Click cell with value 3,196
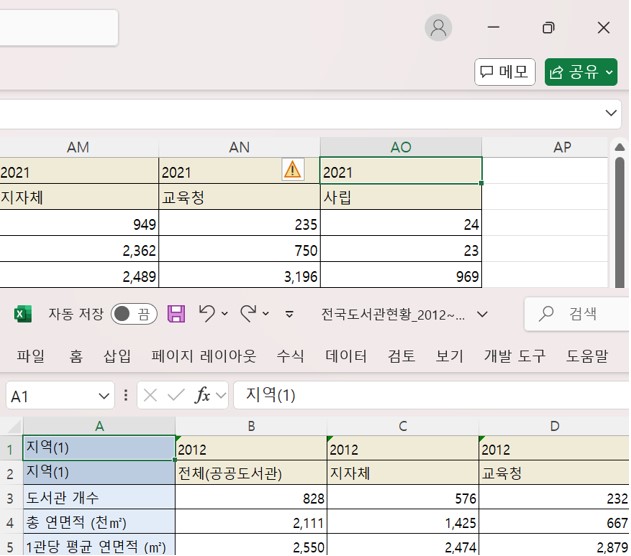The image size is (631, 556). (x=239, y=275)
